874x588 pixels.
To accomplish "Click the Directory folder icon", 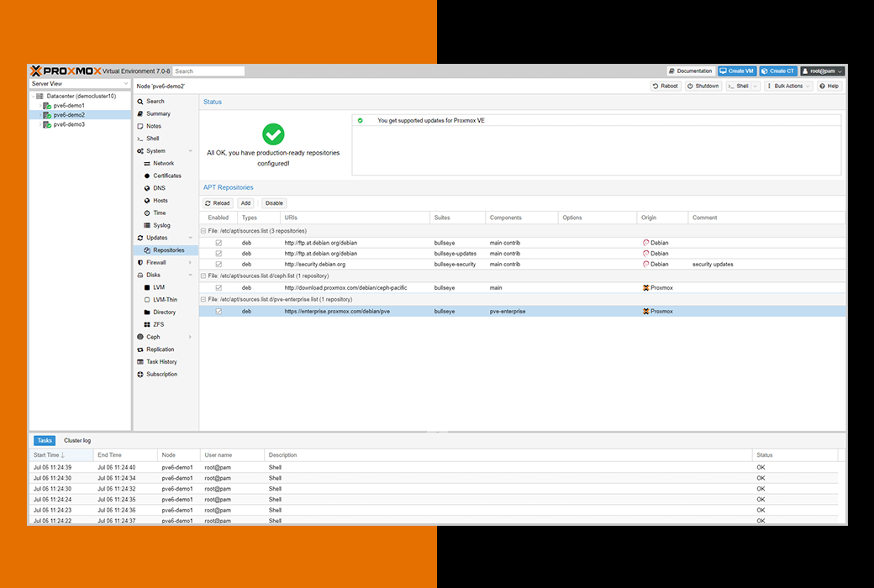I will point(147,312).
